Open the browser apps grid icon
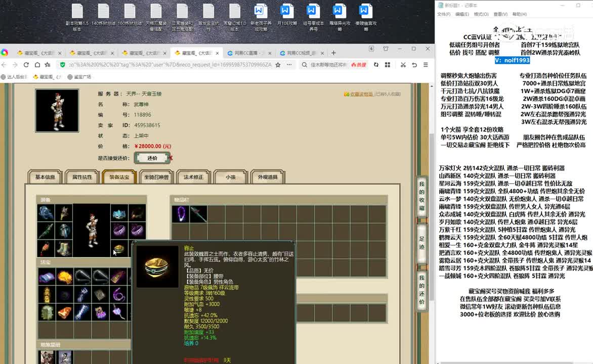The width and height of the screenshot is (593, 364). click(x=387, y=65)
